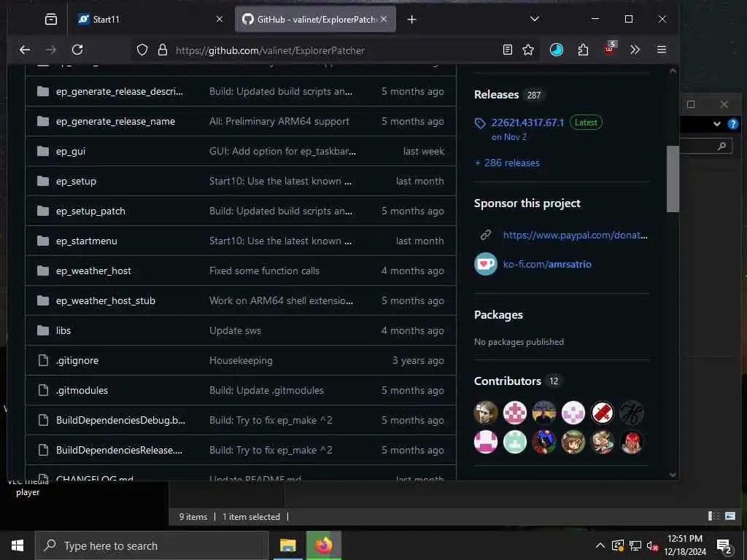Click the site padlock security icon

(163, 50)
